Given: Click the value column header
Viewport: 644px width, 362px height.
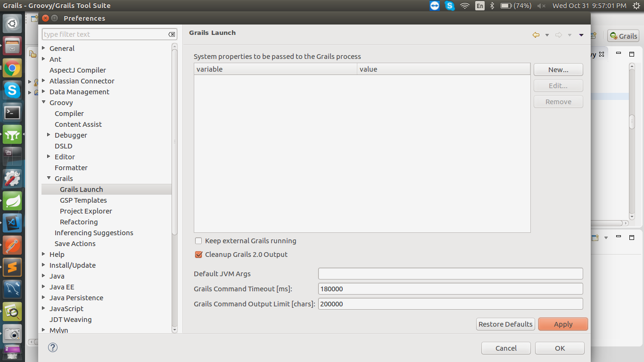Looking at the screenshot, I should [x=444, y=69].
